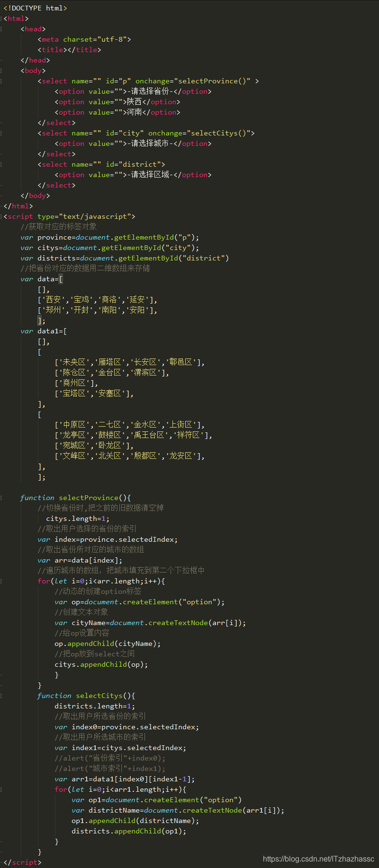Viewport: 379px width, 868px height.
Task: Click type="text/javascript" attribute
Action: [84, 216]
